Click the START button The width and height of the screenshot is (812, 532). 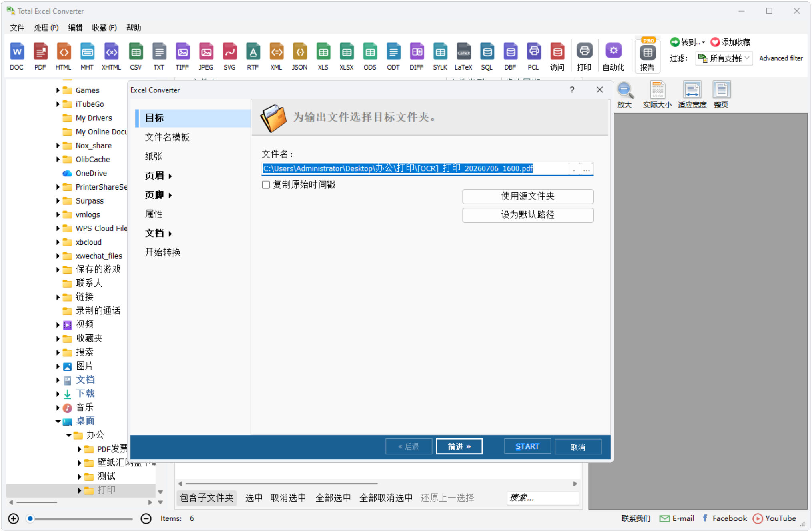(527, 447)
